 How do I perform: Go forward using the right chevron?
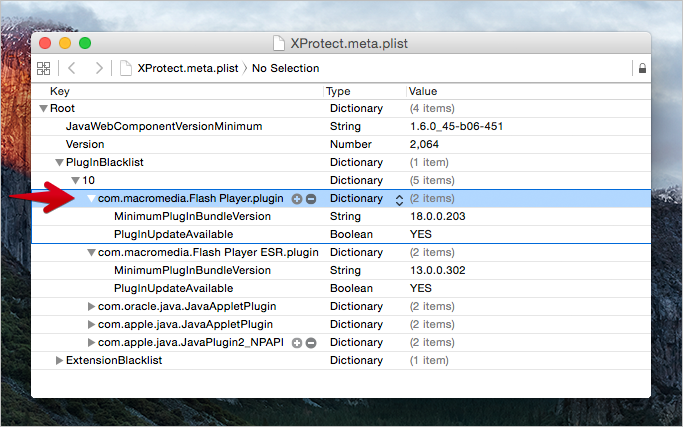(x=99, y=68)
